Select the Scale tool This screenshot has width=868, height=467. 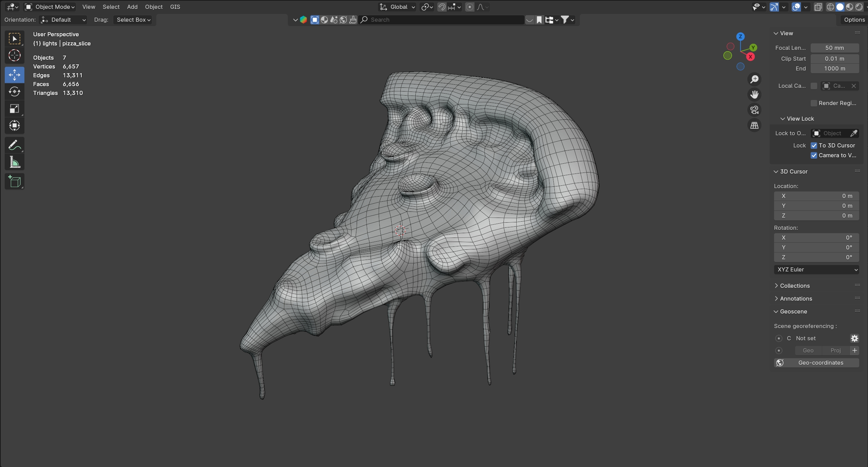[x=14, y=109]
